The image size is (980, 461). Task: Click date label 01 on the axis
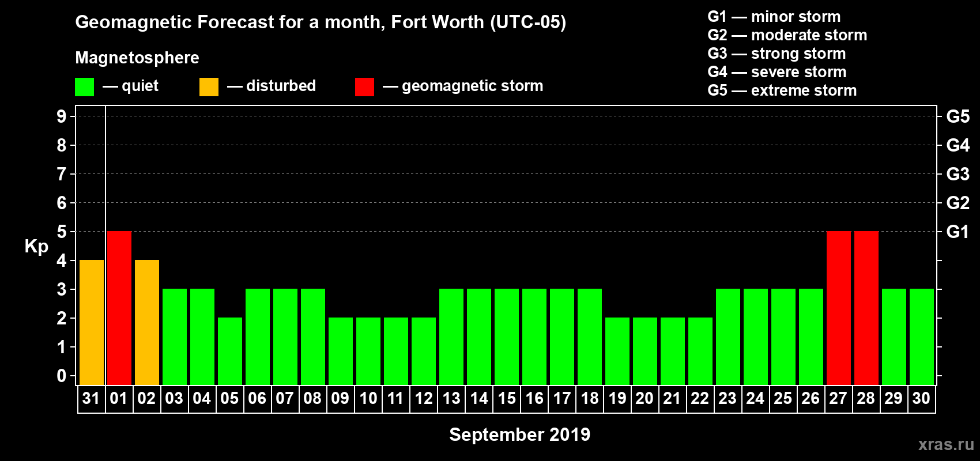click(x=119, y=398)
